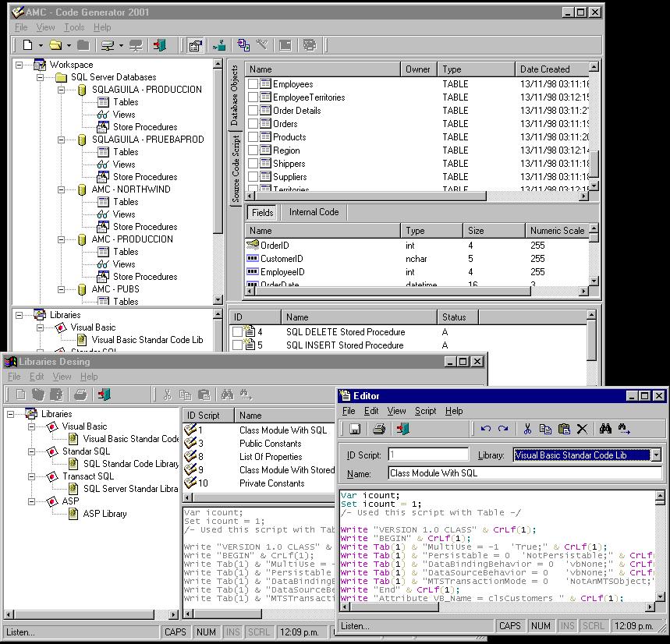Click the Find binoculars icon in Editor
670x644 pixels.
pyautogui.click(x=605, y=429)
